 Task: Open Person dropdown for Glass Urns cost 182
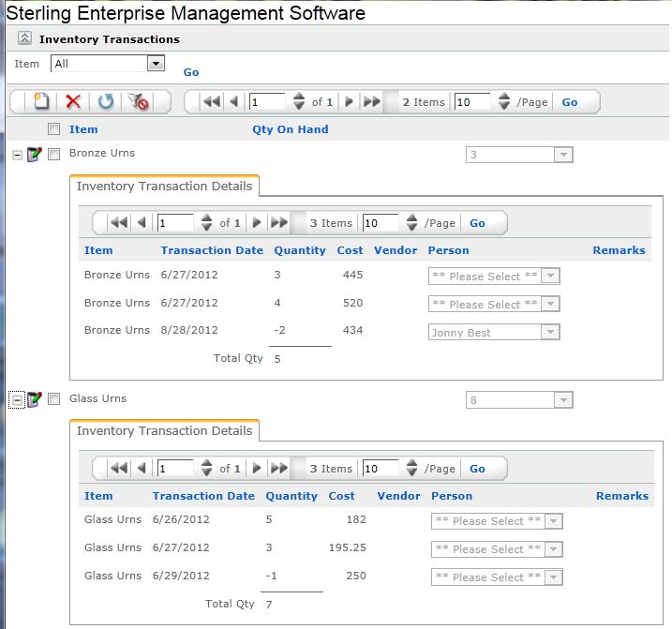point(497,521)
